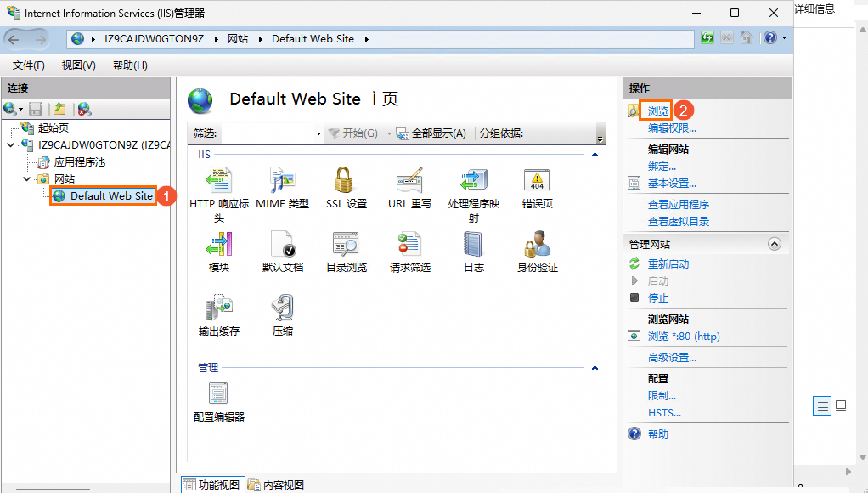Click the 限制... link
Viewport: 868px width, 493px height.
tap(662, 396)
